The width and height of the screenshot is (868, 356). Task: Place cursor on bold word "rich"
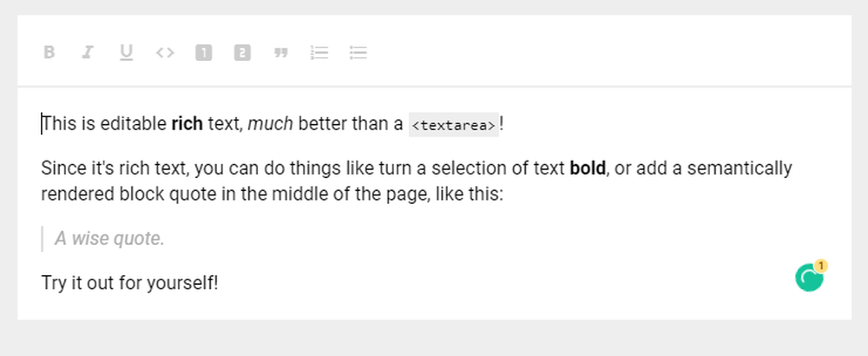click(x=187, y=124)
